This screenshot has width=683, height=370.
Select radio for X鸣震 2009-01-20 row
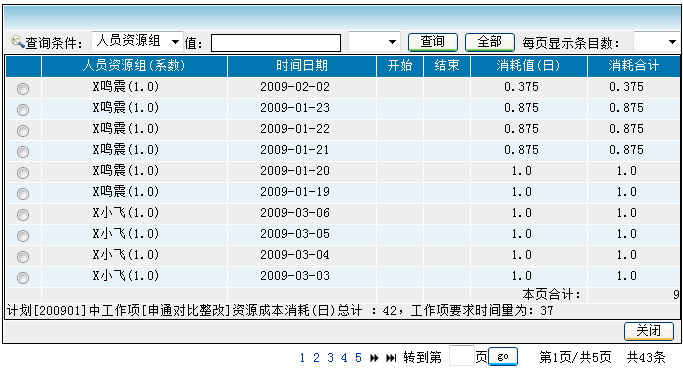[x=23, y=173]
